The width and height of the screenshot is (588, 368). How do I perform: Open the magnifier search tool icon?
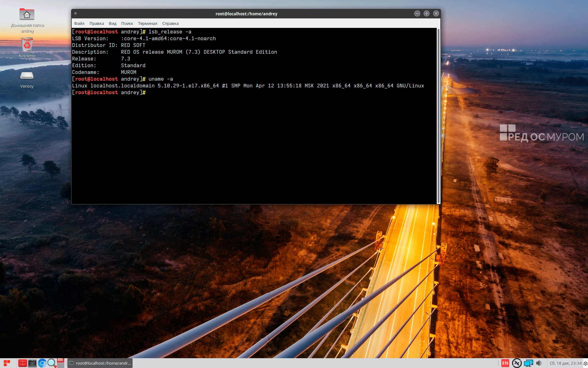coord(52,363)
